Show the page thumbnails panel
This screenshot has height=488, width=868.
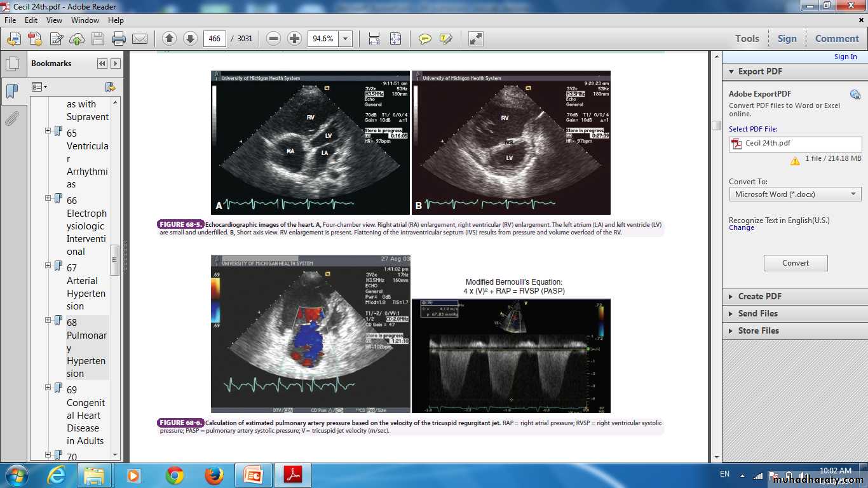[11, 64]
